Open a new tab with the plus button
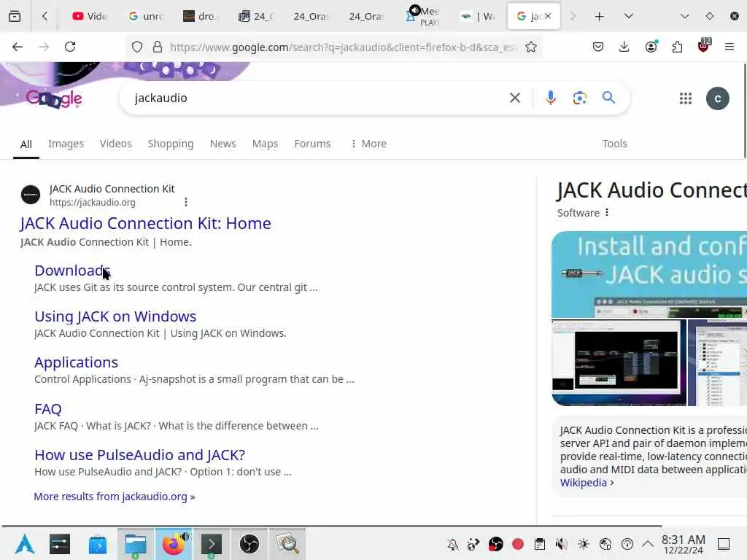This screenshot has width=747, height=560. coord(600,17)
